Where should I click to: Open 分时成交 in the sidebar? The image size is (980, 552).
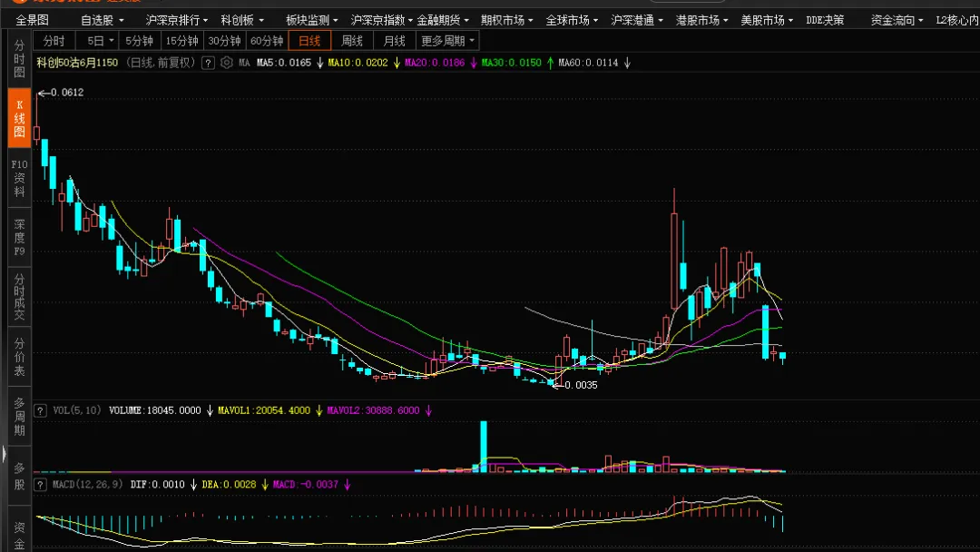point(19,297)
